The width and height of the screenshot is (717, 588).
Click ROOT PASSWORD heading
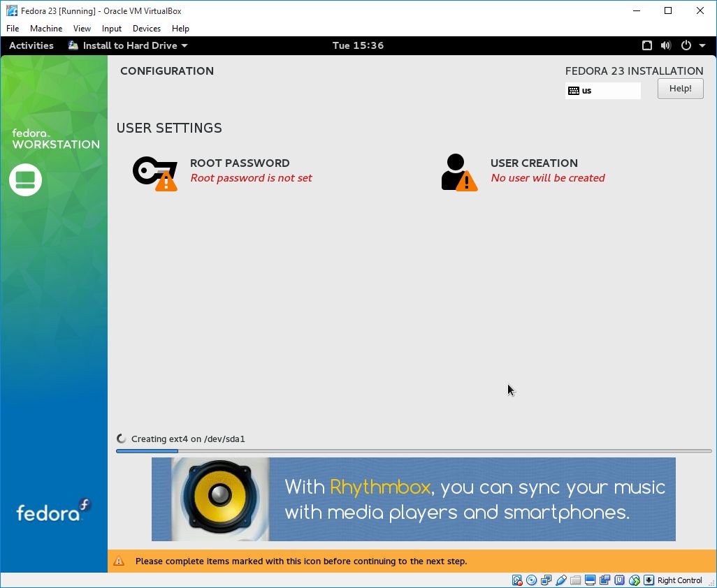[240, 163]
